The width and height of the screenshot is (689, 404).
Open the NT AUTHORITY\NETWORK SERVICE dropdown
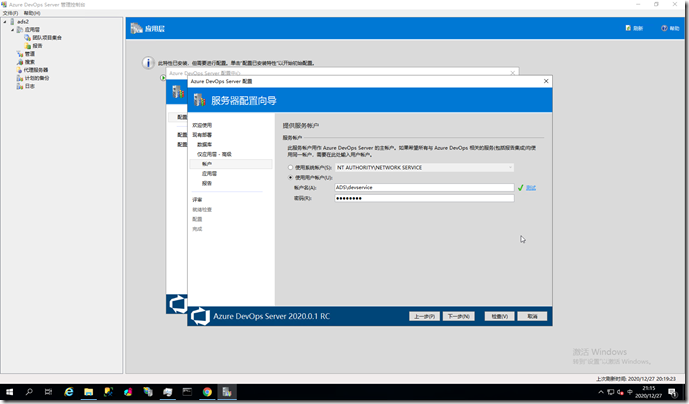pyautogui.click(x=424, y=167)
